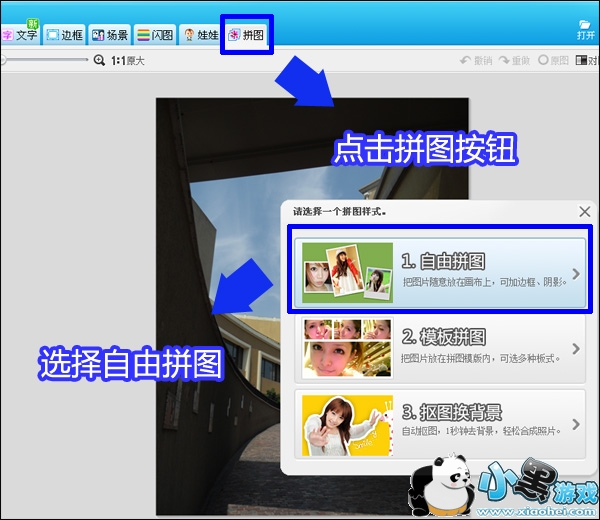The width and height of the screenshot is (600, 520).
Task: Click the zoom magnifier icon
Action: pos(99,60)
